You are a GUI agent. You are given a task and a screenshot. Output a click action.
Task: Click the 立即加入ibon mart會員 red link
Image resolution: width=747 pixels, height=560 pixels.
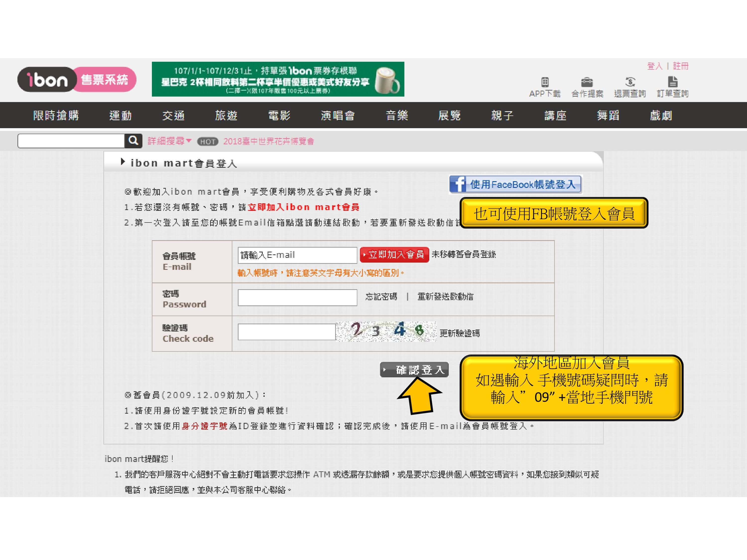tap(304, 207)
